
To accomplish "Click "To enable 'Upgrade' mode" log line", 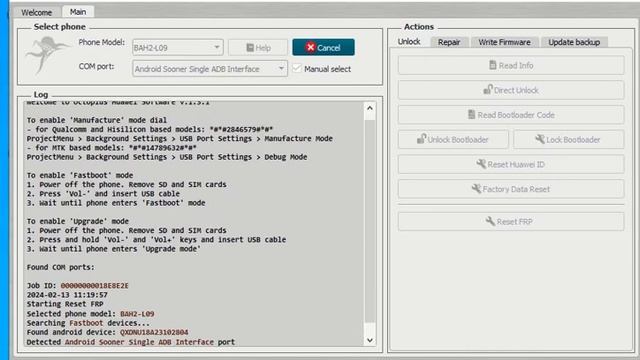I will click(78, 221).
